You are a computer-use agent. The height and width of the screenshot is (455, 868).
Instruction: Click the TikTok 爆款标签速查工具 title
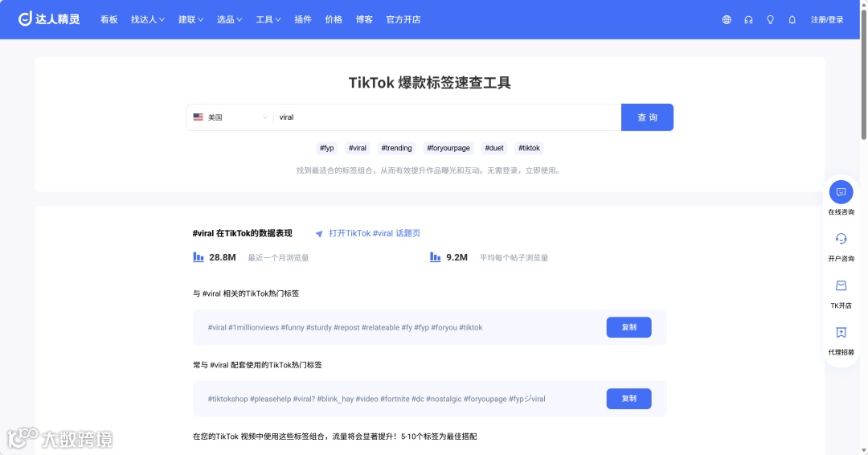click(x=429, y=83)
